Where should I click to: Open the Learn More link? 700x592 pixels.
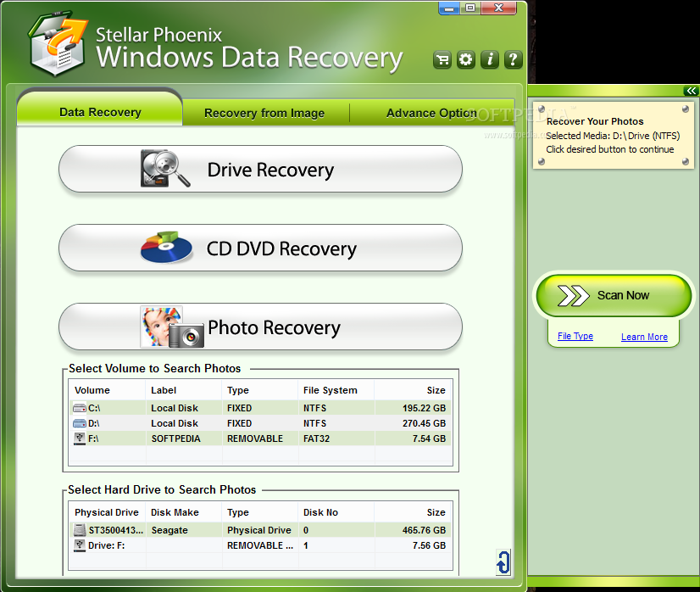coord(644,337)
